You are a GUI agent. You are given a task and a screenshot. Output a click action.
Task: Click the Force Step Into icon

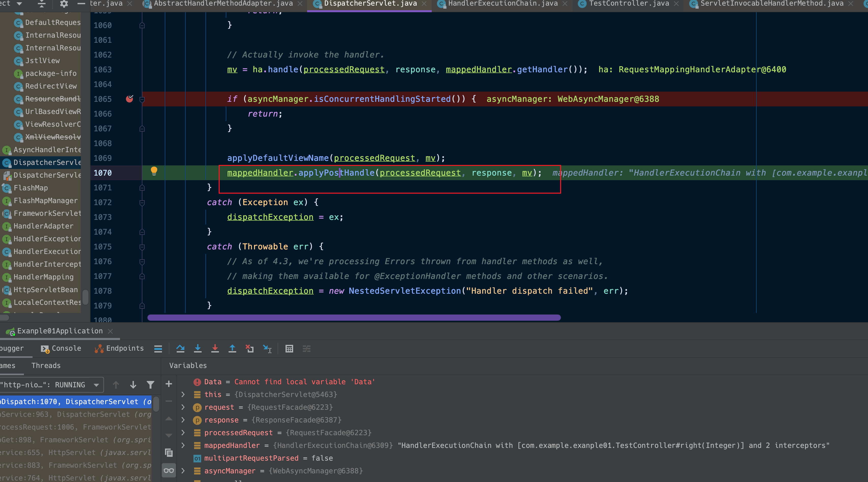click(215, 348)
